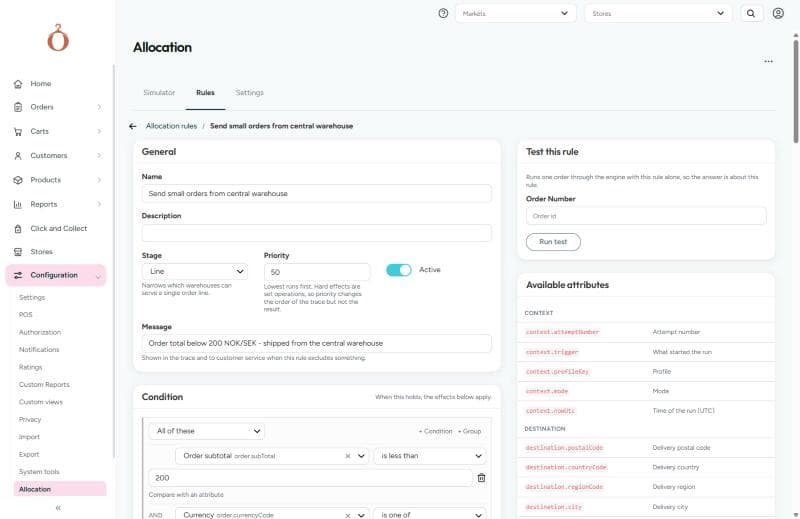800x519 pixels.
Task: Open the Stage dropdown showing Line
Action: click(x=194, y=271)
